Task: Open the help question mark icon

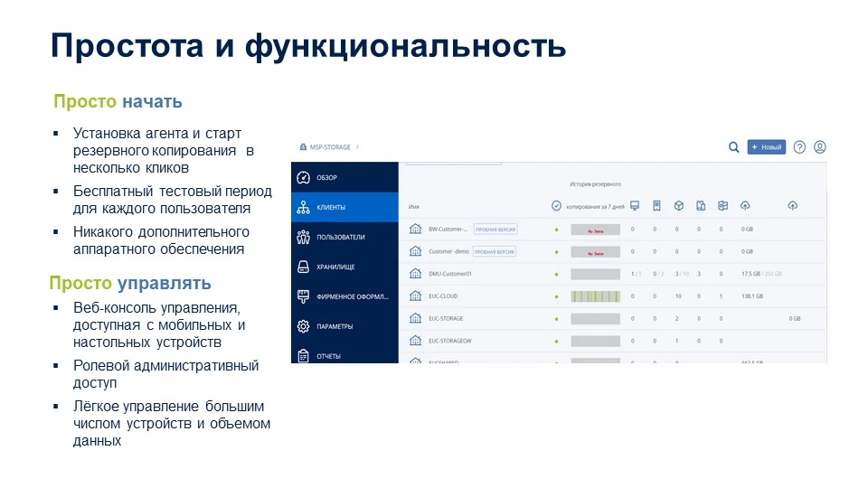Action: click(x=799, y=147)
